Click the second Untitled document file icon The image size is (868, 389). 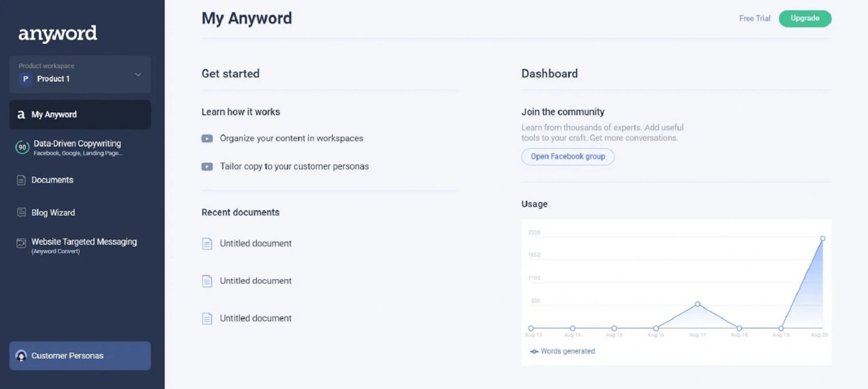click(207, 281)
